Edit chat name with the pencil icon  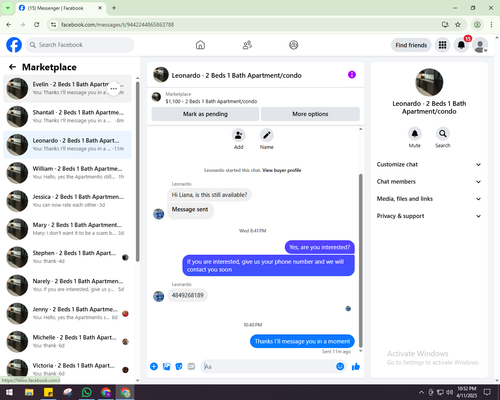tap(267, 135)
